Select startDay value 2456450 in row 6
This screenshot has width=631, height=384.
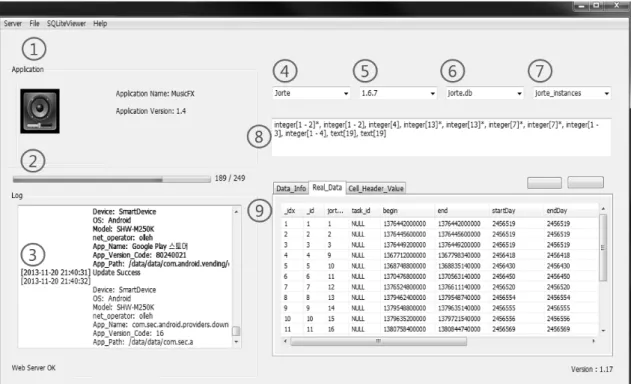503,277
